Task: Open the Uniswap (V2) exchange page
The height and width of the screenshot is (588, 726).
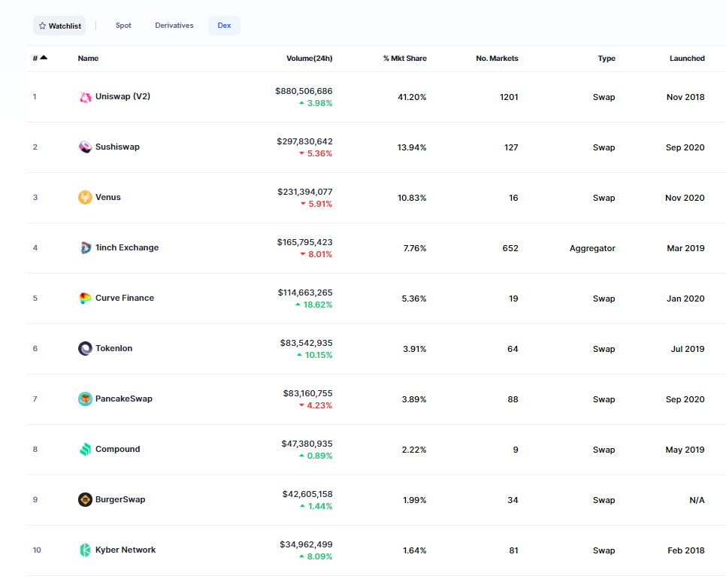Action: (x=123, y=96)
